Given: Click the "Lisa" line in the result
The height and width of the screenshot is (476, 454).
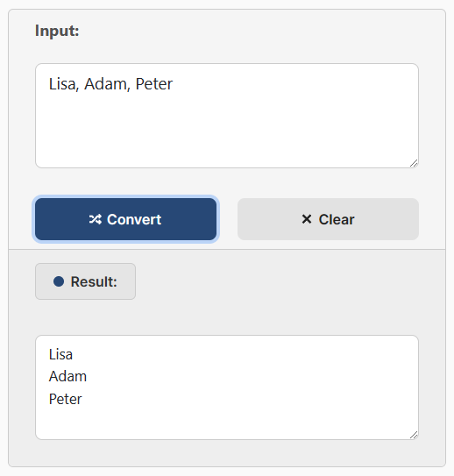Looking at the screenshot, I should click(x=60, y=354).
